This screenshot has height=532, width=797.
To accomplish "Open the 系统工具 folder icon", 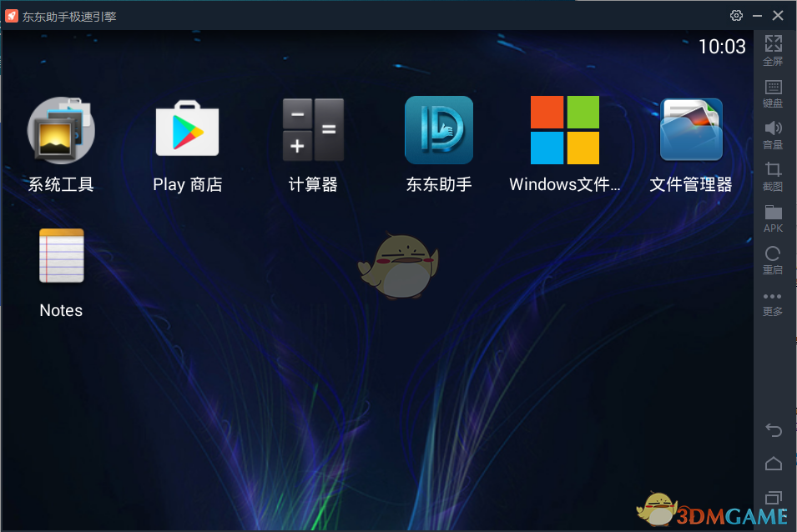I will [61, 130].
